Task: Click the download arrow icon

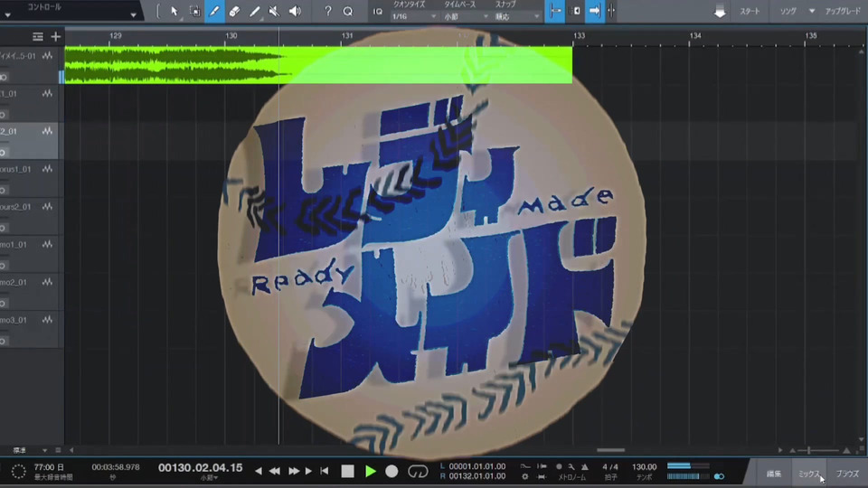Action: coord(720,11)
